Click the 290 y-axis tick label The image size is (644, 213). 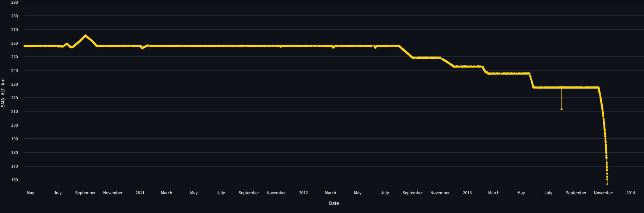click(x=14, y=2)
